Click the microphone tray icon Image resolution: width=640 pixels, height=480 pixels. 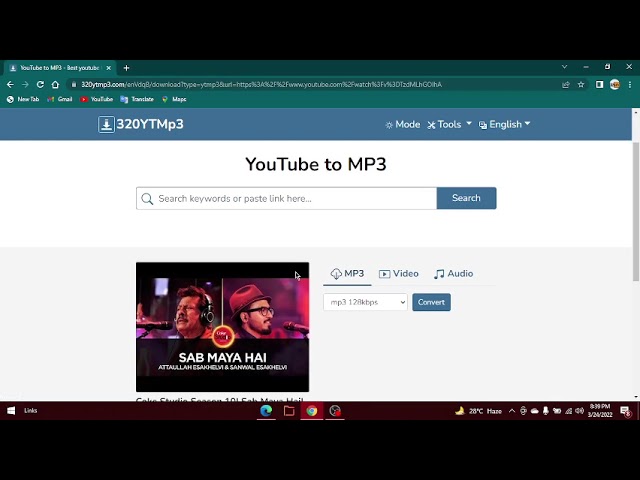[x=546, y=411]
